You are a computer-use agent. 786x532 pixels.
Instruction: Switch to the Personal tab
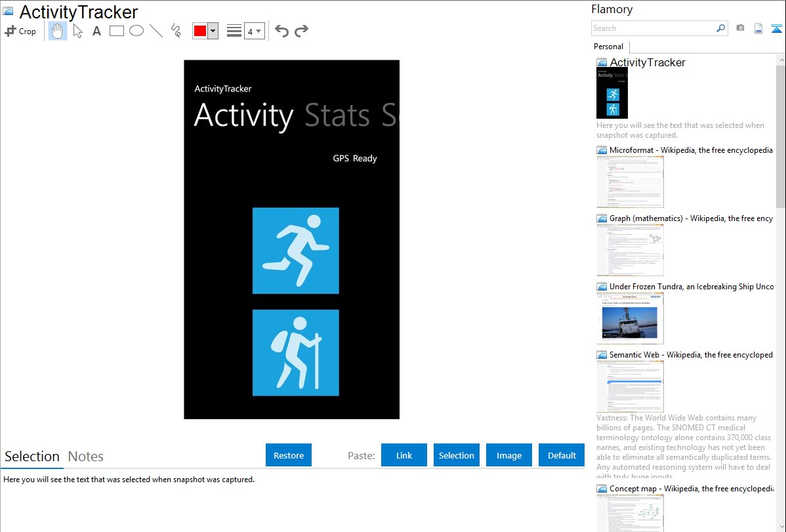click(609, 47)
